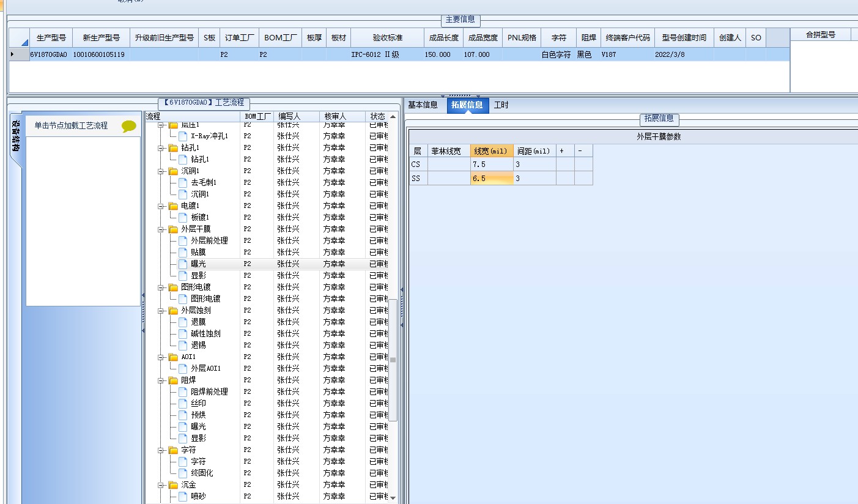The width and height of the screenshot is (858, 504).
Task: Click the X-Ray冲孔1 document icon
Action: (183, 136)
